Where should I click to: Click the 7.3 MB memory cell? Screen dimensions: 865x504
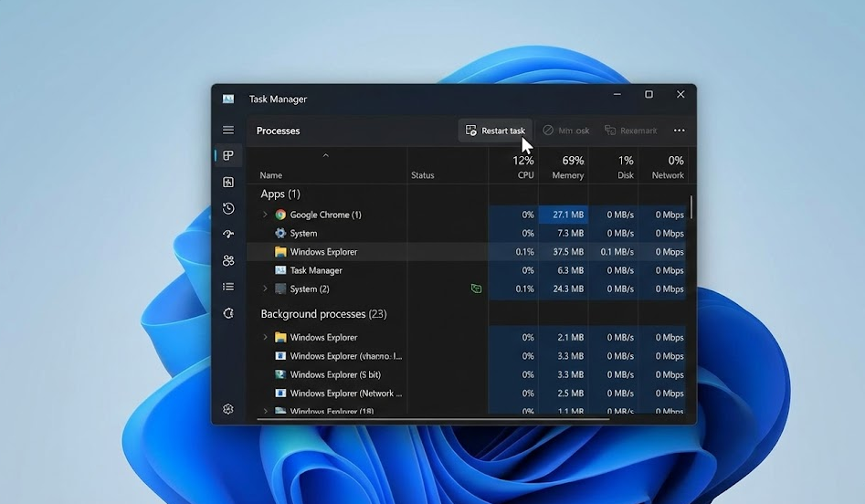pos(564,233)
